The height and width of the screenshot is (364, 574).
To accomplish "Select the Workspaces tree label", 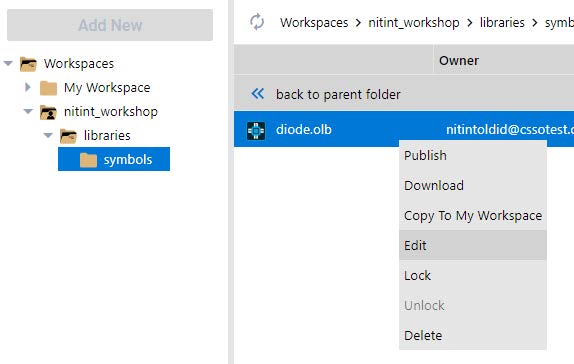I will point(79,64).
